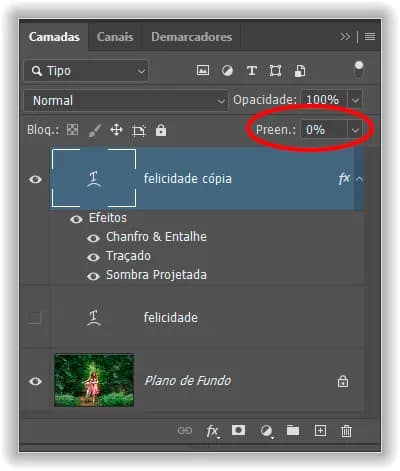
Task: Lock image pixels brush icon
Action: (95, 130)
